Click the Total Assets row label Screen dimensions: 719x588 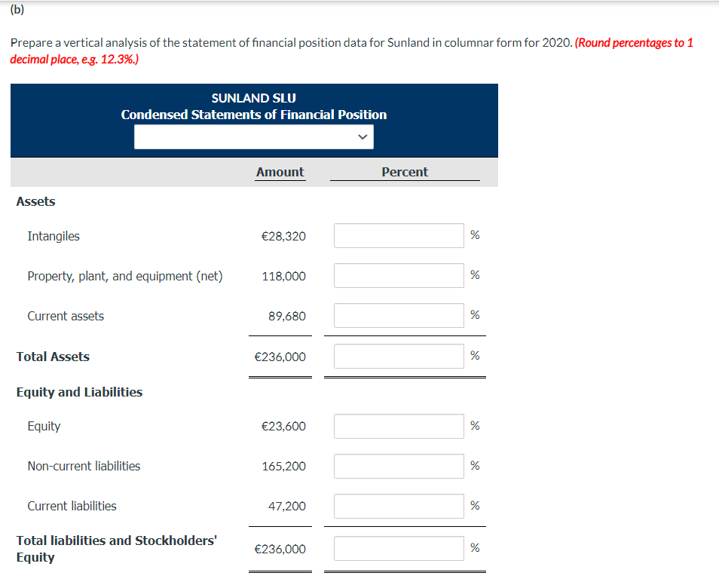[53, 357]
